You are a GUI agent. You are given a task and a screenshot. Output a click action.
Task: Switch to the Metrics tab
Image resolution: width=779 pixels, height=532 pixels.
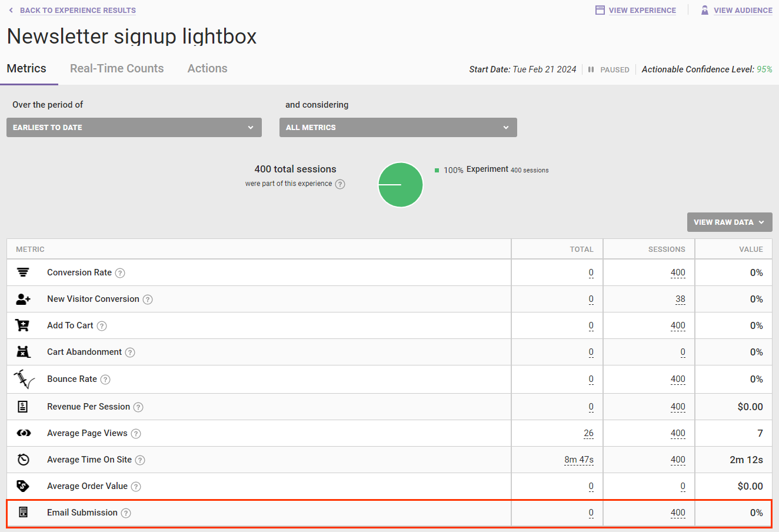point(26,68)
